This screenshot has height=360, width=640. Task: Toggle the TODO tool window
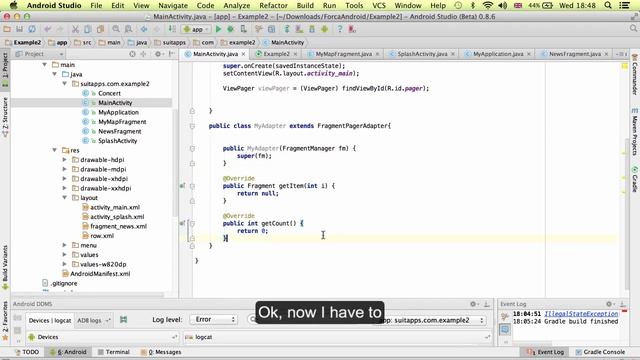click(27, 352)
